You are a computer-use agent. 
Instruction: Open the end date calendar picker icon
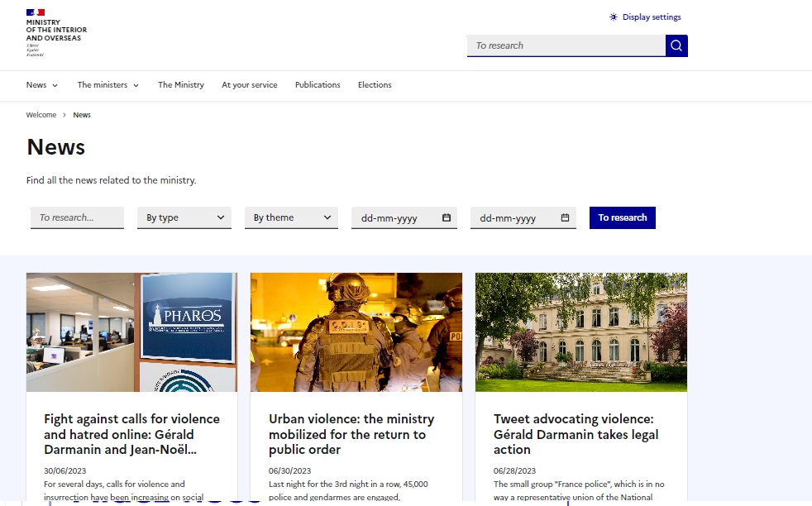(566, 218)
